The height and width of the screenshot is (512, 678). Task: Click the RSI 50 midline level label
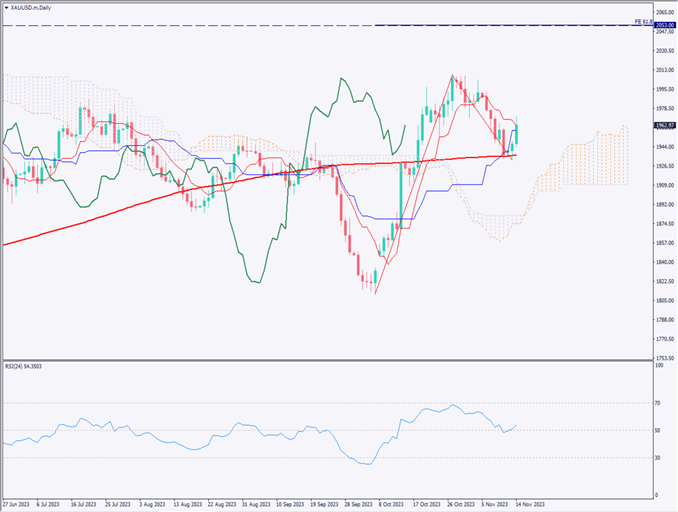658,431
